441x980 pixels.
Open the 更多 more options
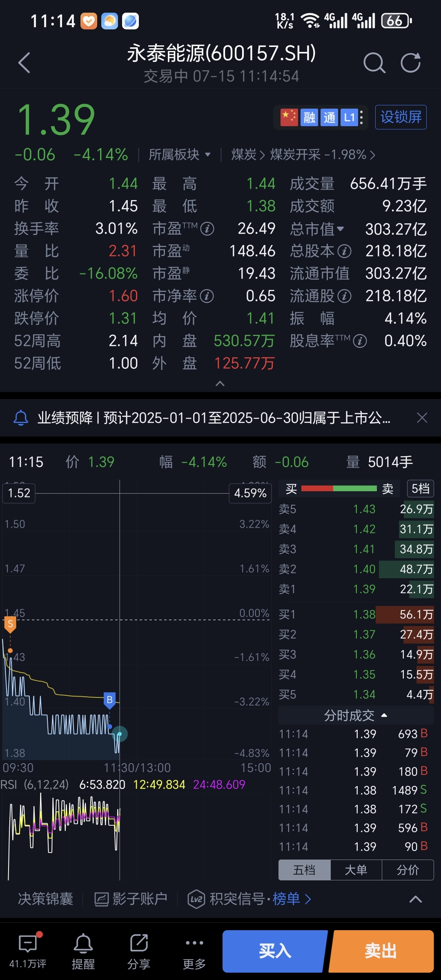[x=194, y=951]
